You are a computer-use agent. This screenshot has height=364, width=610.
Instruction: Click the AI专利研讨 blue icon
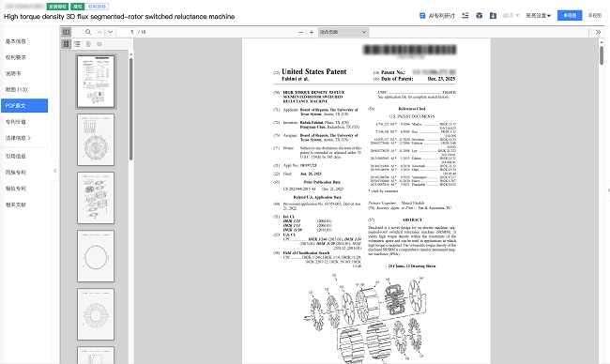[422, 16]
